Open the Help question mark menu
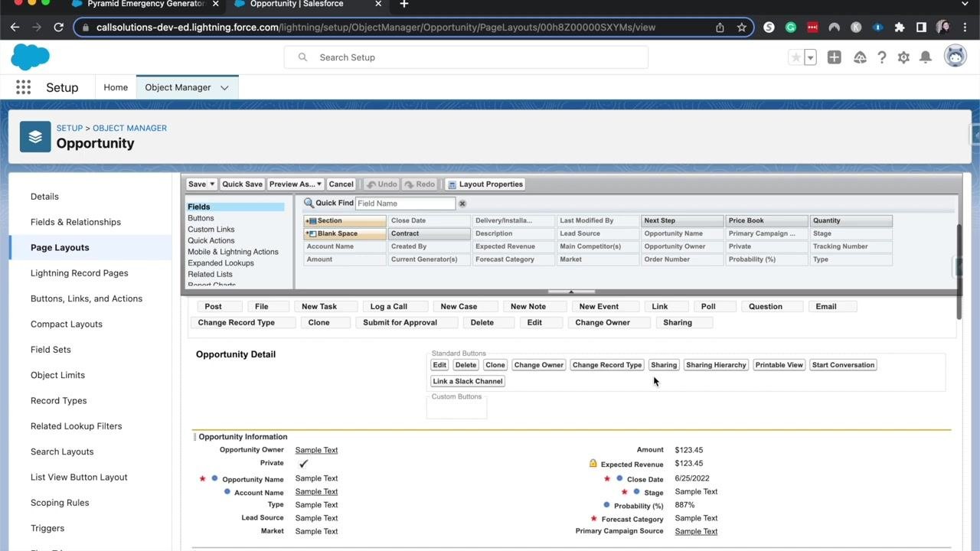This screenshot has width=980, height=551. [x=882, y=57]
